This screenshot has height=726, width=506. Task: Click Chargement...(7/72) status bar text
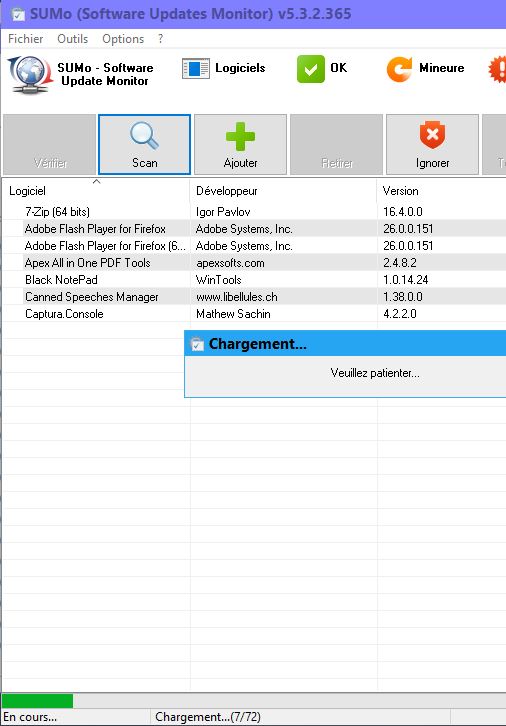[208, 717]
